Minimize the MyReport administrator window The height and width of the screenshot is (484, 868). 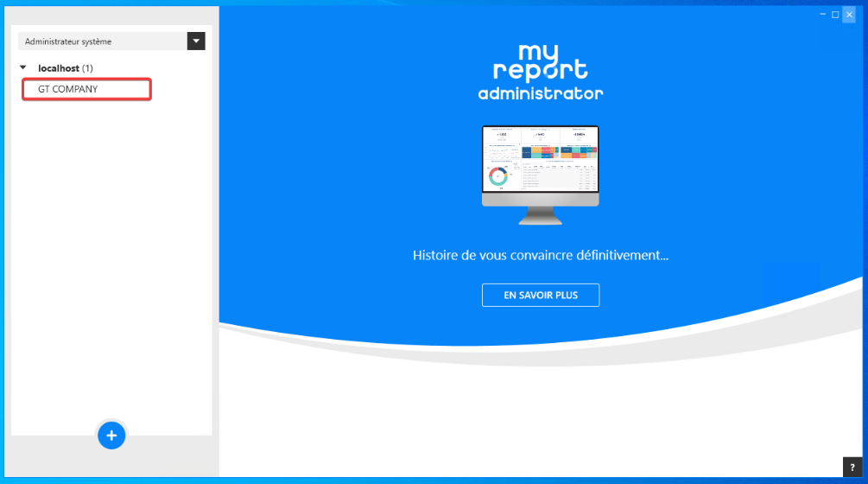(x=822, y=15)
